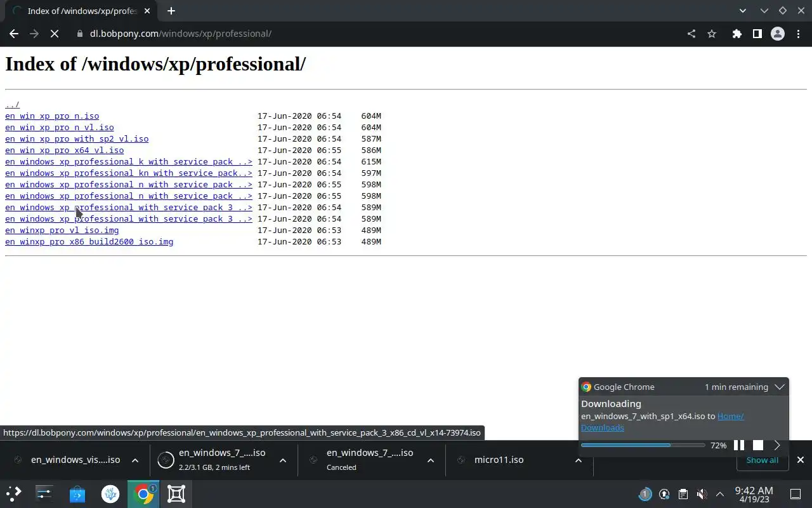This screenshot has width=812, height=508.
Task: Open the clock showing 9:42 AM
Action: [754, 494]
